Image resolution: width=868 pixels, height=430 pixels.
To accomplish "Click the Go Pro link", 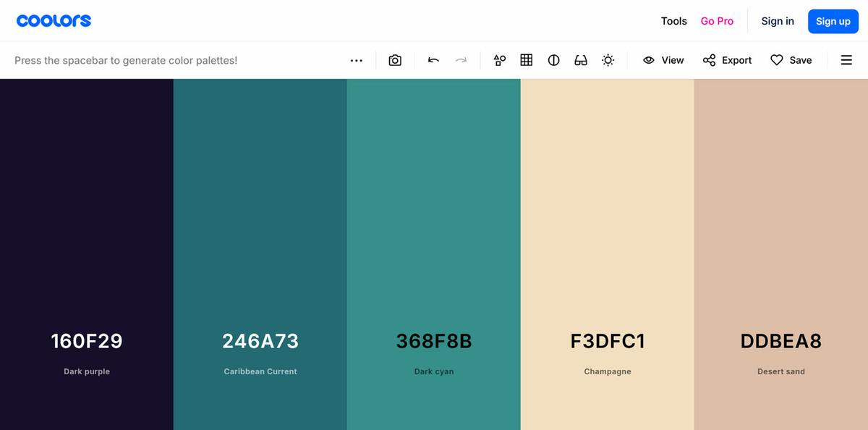I will 717,21.
